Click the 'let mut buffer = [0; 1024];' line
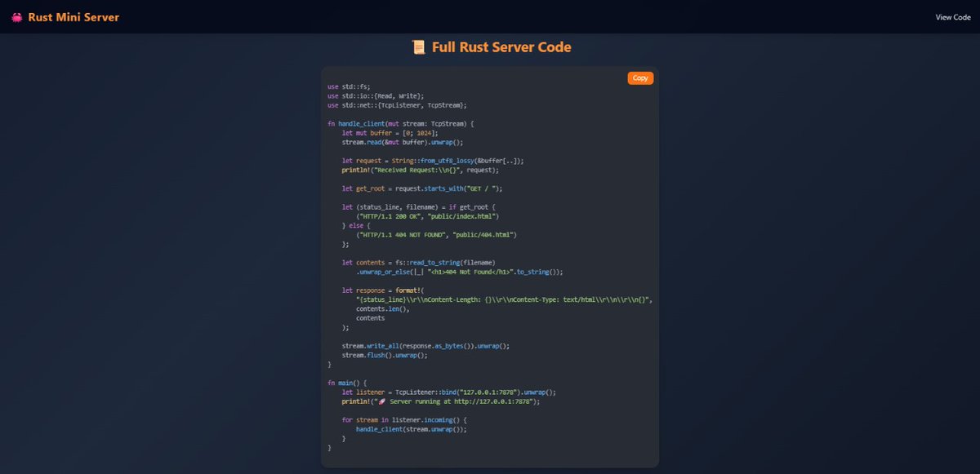The height and width of the screenshot is (474, 980). pyautogui.click(x=390, y=133)
